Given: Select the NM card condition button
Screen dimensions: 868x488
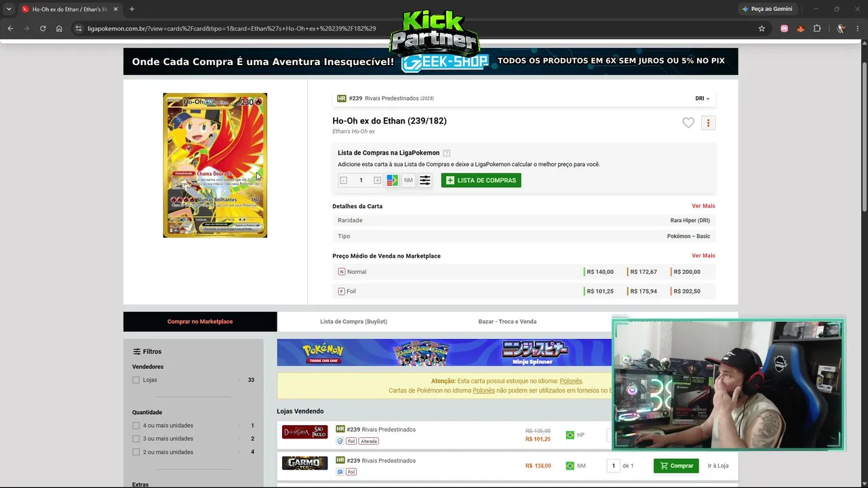Looking at the screenshot, I should 408,180.
